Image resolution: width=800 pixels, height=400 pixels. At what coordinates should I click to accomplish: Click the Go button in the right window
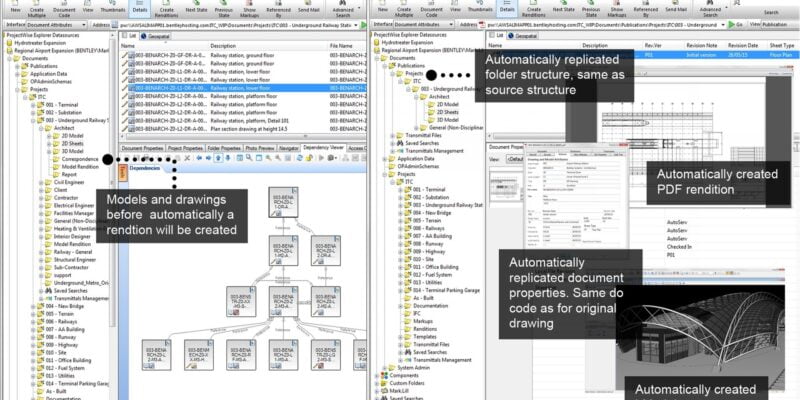[x=736, y=24]
